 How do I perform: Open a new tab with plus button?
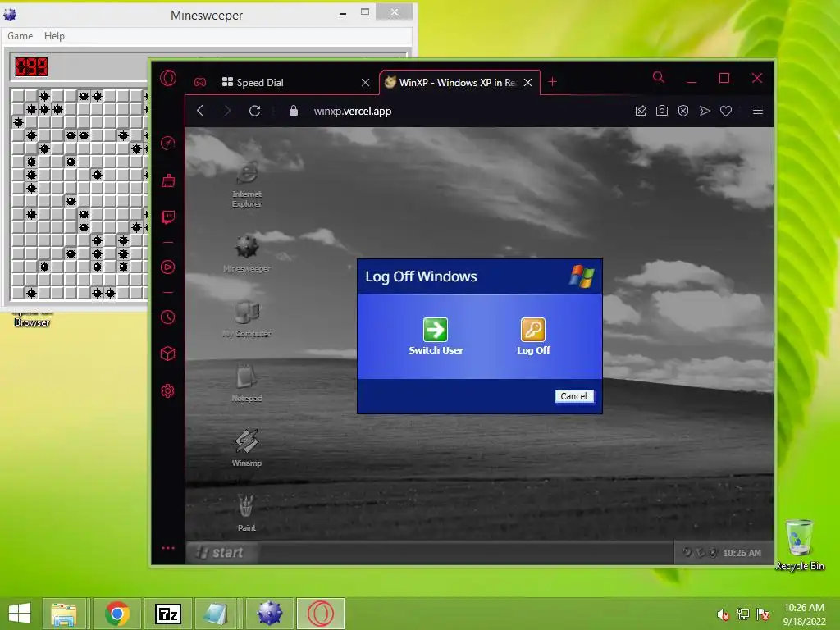[x=552, y=82]
